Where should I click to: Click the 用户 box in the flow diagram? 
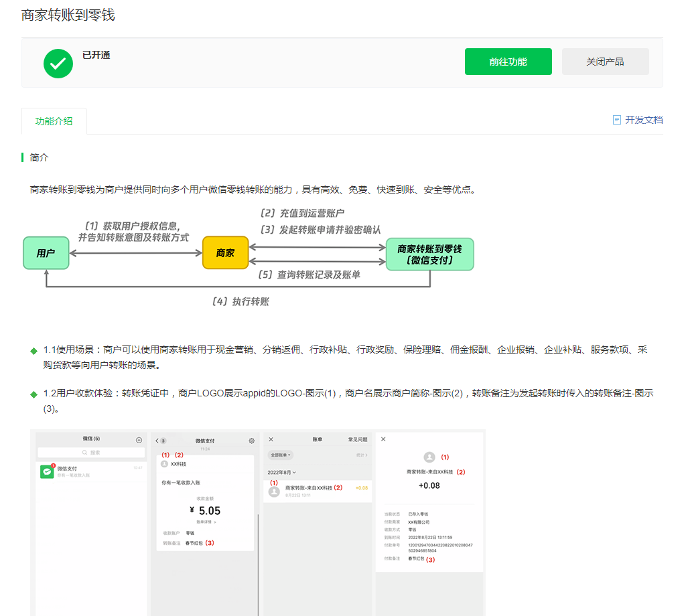pos(46,253)
